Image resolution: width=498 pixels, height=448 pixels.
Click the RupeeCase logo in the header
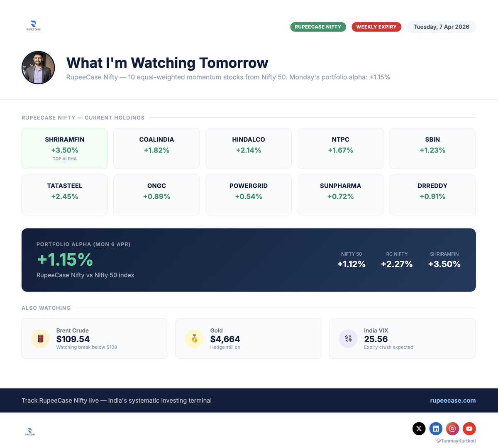click(33, 26)
